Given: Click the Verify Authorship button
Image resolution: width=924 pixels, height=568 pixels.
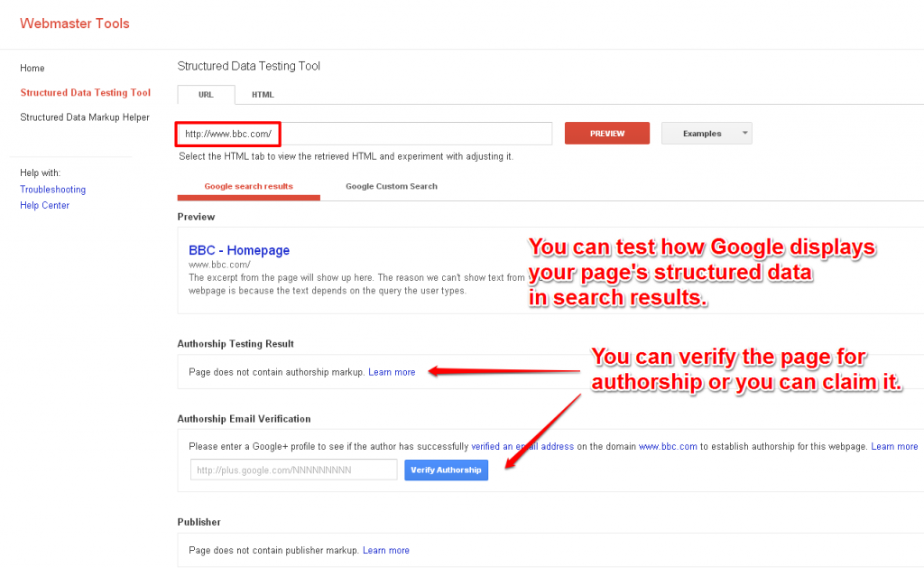Looking at the screenshot, I should (x=446, y=470).
